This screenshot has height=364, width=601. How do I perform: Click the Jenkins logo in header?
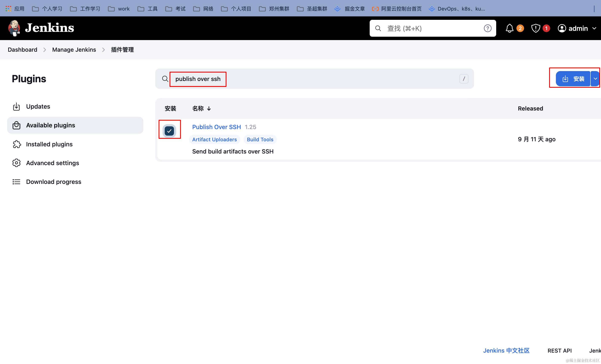[41, 28]
